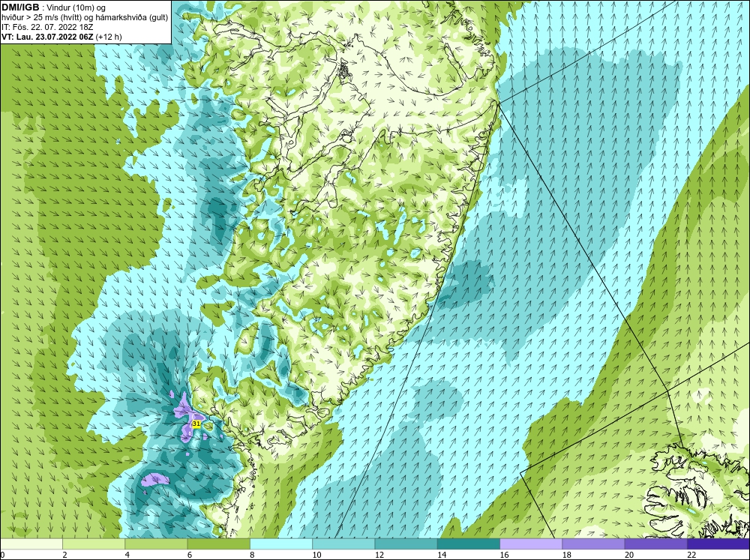Click the legend value label 4
This screenshot has height=560, width=750.
[127, 555]
